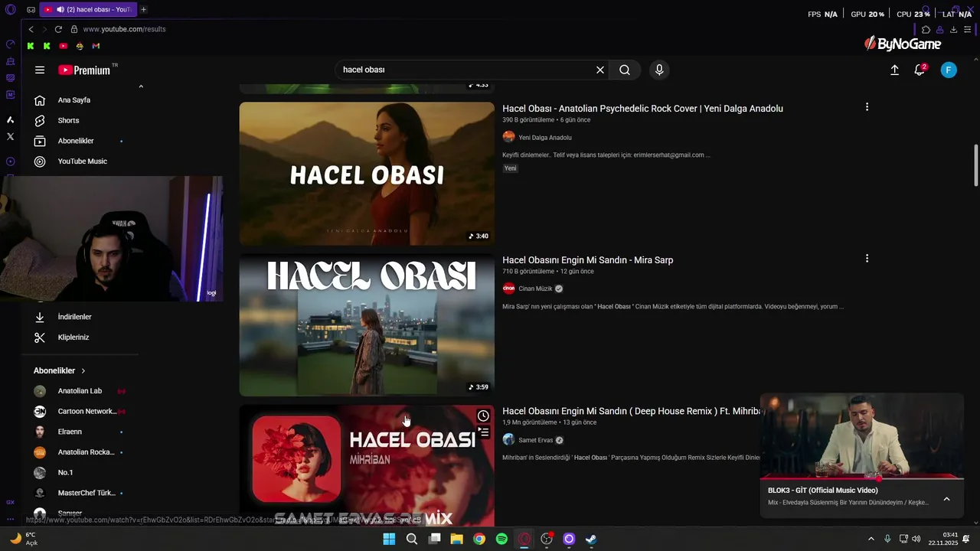Viewport: 980px width, 551px height.
Task: Open Windows Start menu
Action: [389, 539]
